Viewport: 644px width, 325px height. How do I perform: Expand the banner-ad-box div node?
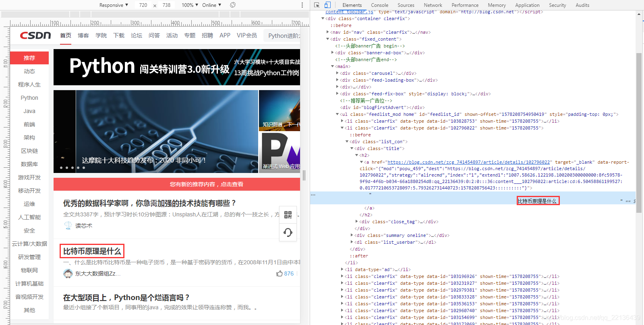(x=332, y=53)
